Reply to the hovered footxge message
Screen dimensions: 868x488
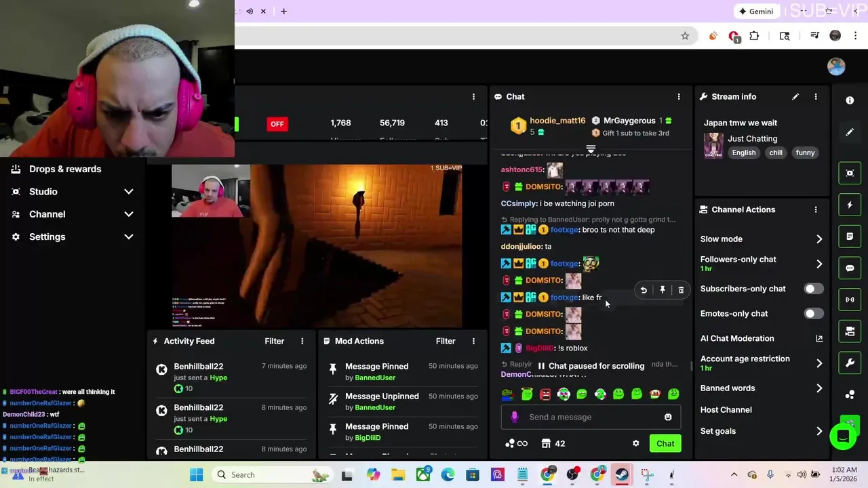click(644, 290)
